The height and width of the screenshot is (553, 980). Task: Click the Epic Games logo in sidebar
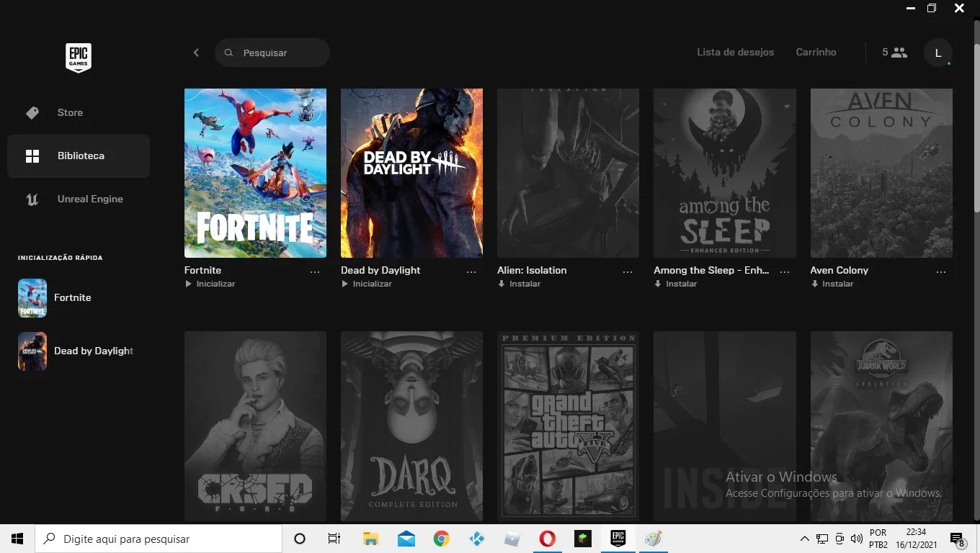(79, 58)
